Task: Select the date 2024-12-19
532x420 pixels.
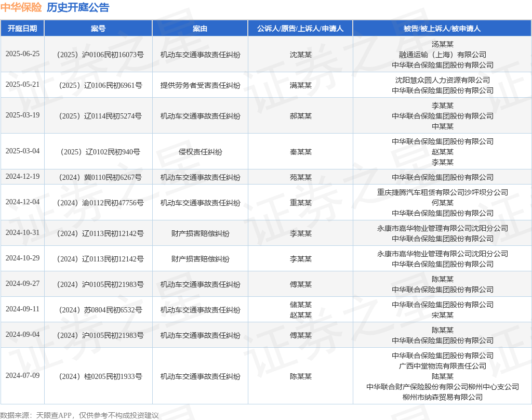Action: [22, 176]
